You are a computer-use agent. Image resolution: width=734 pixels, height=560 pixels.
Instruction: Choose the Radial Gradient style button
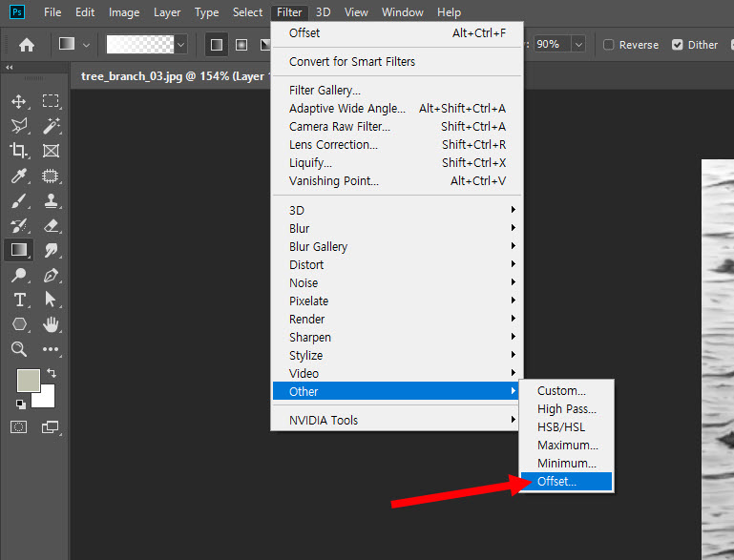click(x=241, y=45)
